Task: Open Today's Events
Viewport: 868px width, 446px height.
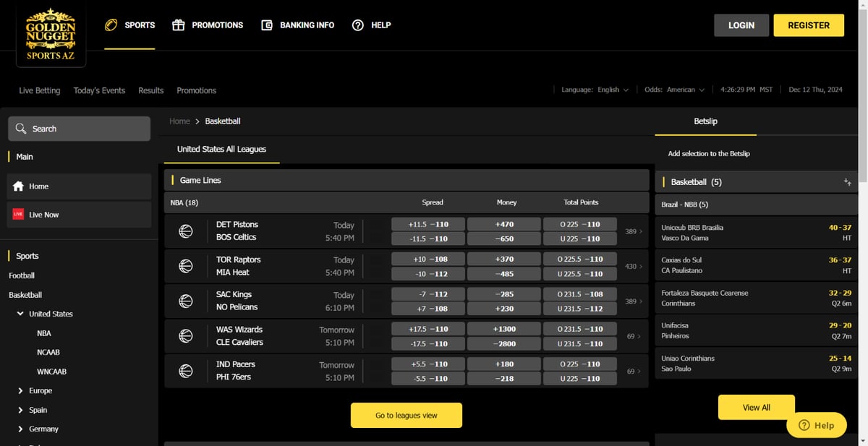Action: coord(99,90)
